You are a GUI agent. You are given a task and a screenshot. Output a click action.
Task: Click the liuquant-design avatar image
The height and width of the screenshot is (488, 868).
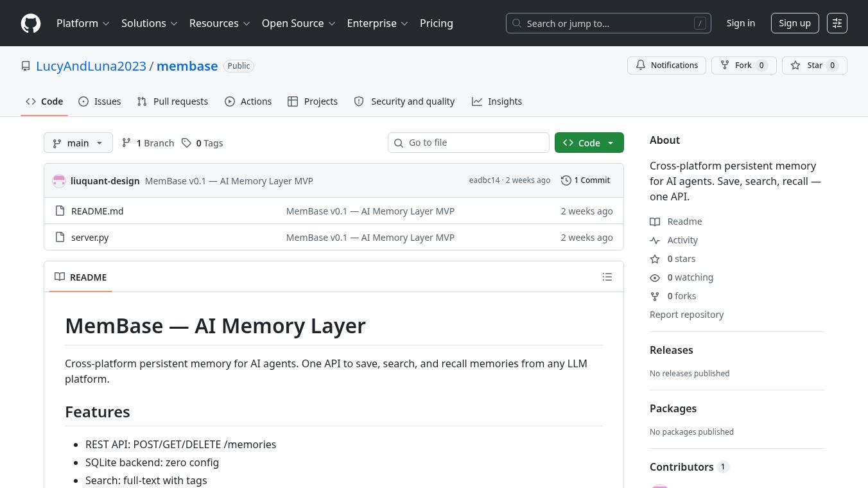(59, 181)
